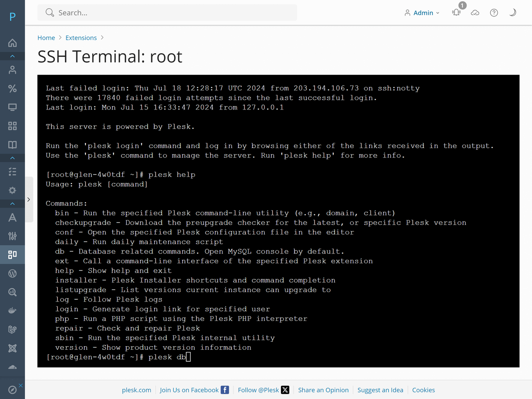Open the Docker whale icon in the sidebar
The height and width of the screenshot is (399, 532).
12,311
